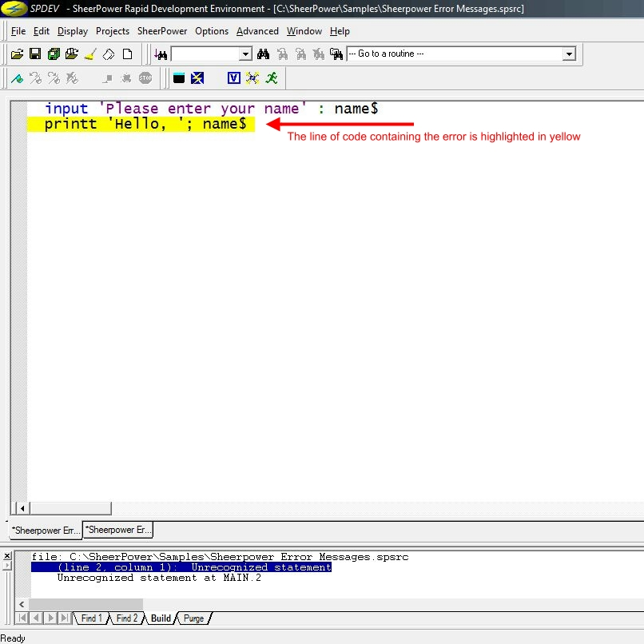Click the tilted pages toolbar icon

(x=109, y=54)
